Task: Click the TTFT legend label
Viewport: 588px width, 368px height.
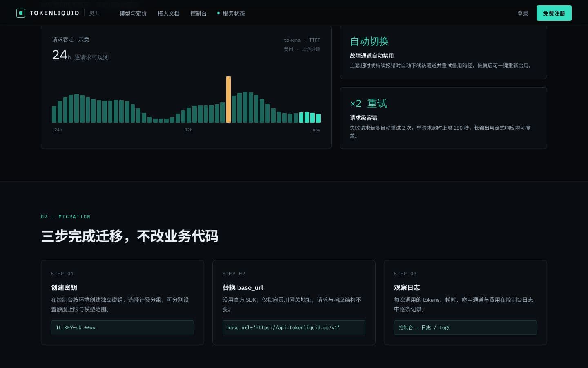Action: tap(315, 40)
